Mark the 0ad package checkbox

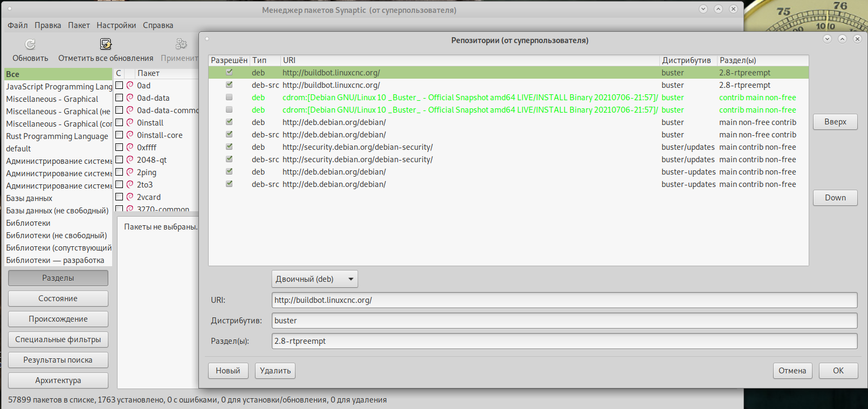[119, 85]
